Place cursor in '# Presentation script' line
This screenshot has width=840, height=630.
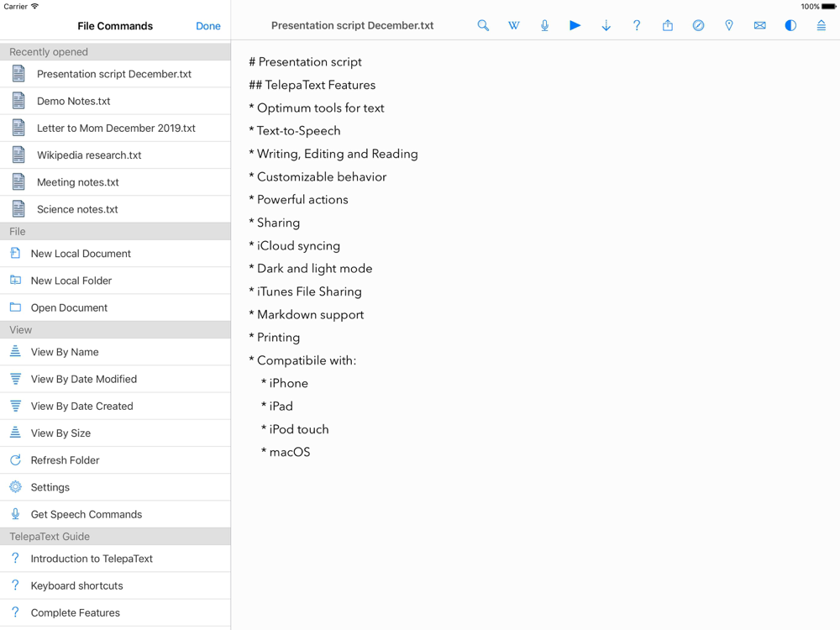coord(305,62)
